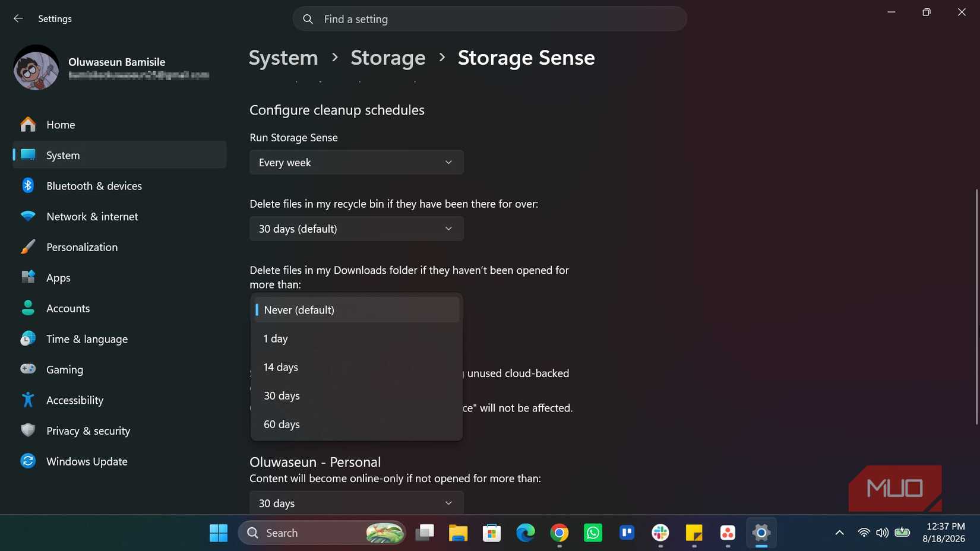
Task: Click the back arrow in Settings
Action: tap(18, 18)
